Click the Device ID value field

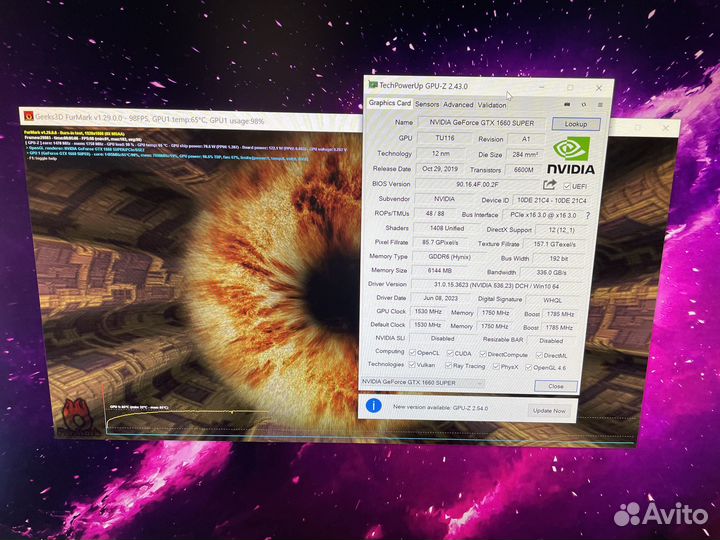(x=551, y=200)
